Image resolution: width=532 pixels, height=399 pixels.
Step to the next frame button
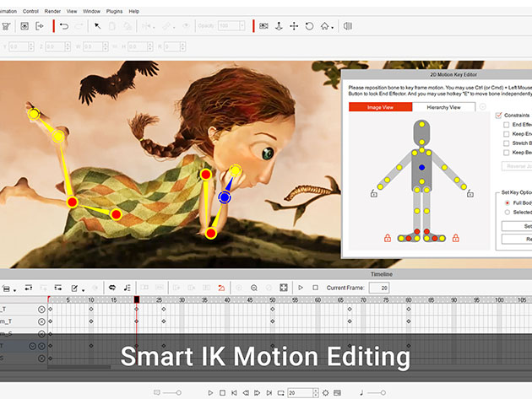coord(258,393)
